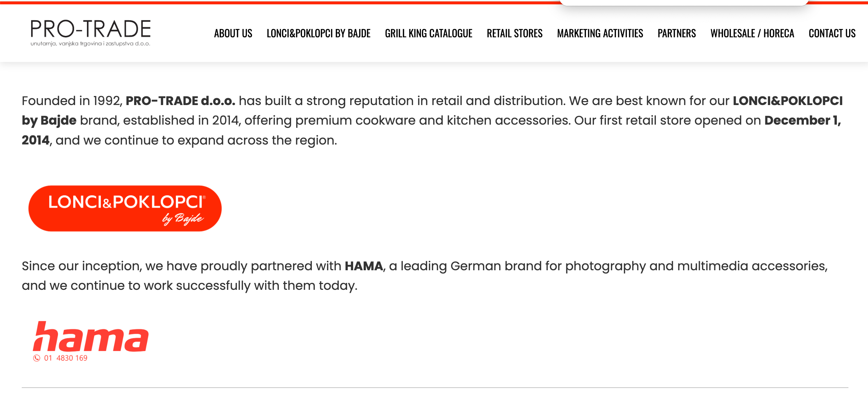Open the Partners menu item
The height and width of the screenshot is (413, 868).
coord(677,33)
